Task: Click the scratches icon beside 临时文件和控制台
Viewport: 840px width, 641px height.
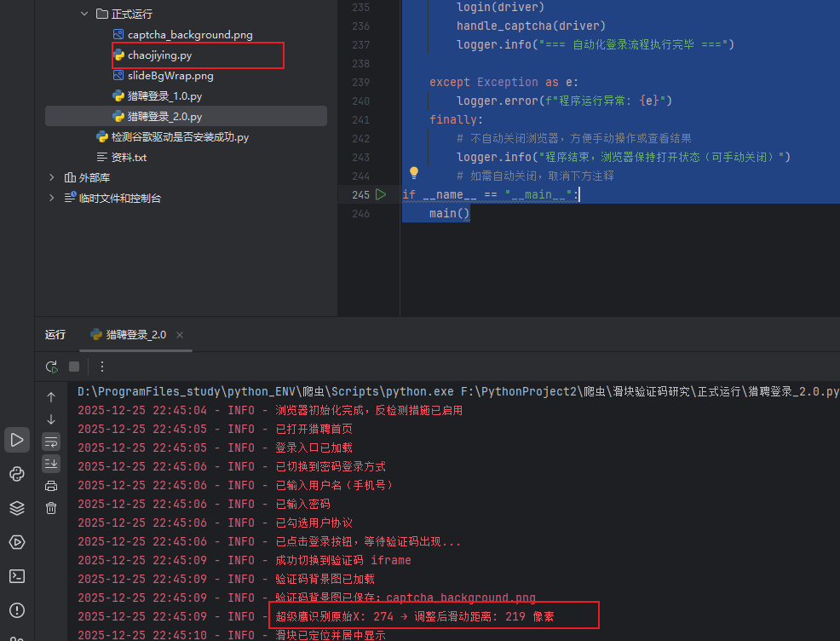Action: point(70,198)
